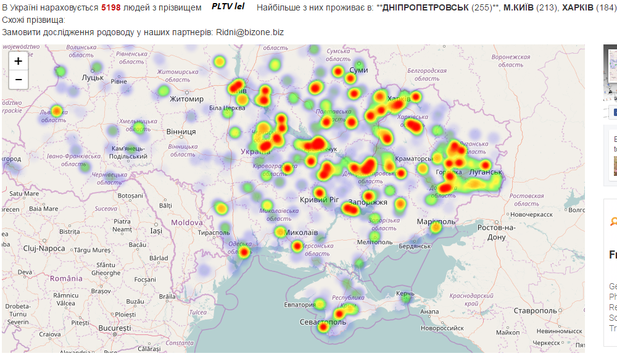
Task: Click the surname 'PLTV lel' text
Action: click(228, 7)
